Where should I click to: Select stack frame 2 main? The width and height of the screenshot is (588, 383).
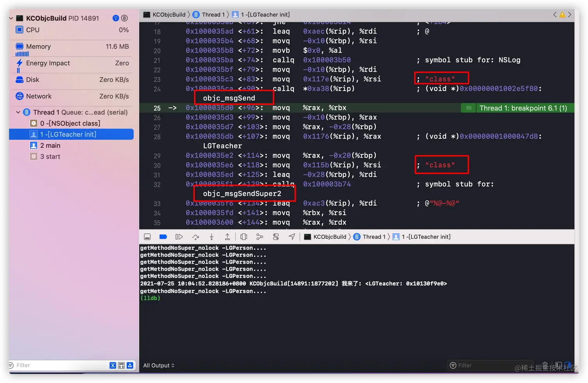(72, 145)
